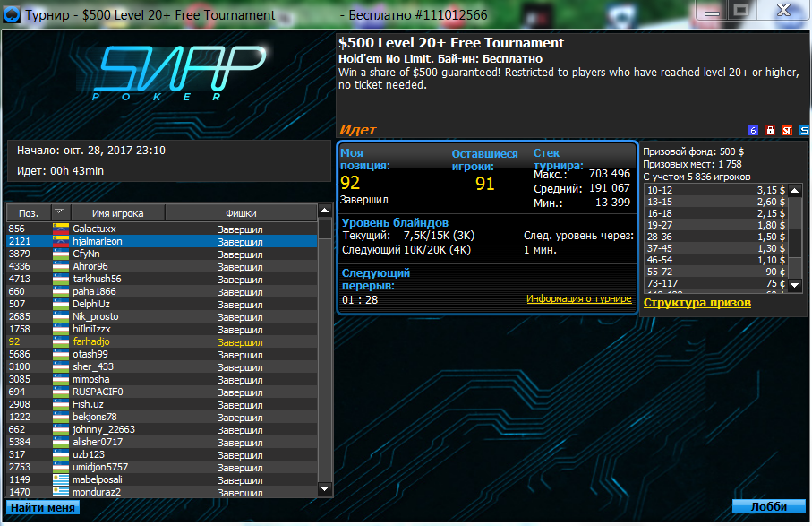Click the prize row for places 13-15

coord(716,203)
